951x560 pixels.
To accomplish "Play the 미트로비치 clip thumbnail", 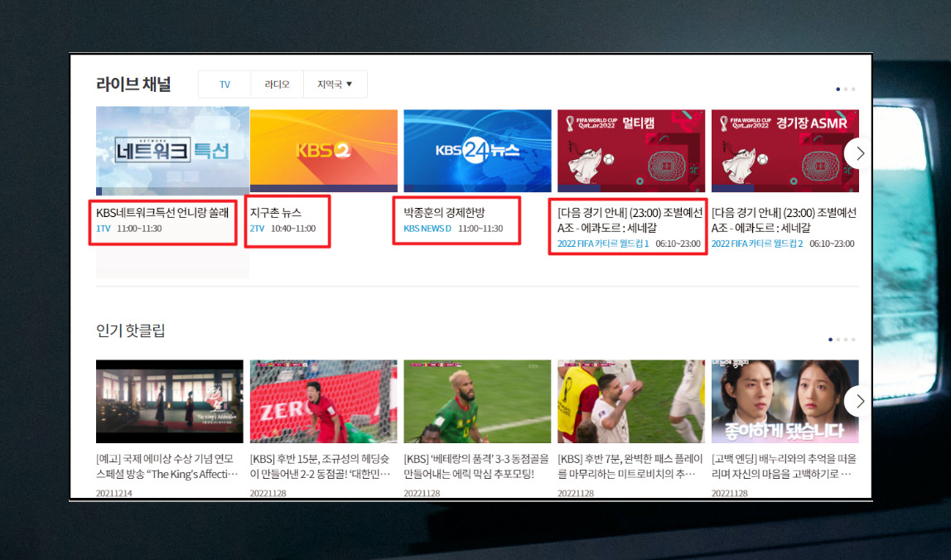I will [630, 401].
